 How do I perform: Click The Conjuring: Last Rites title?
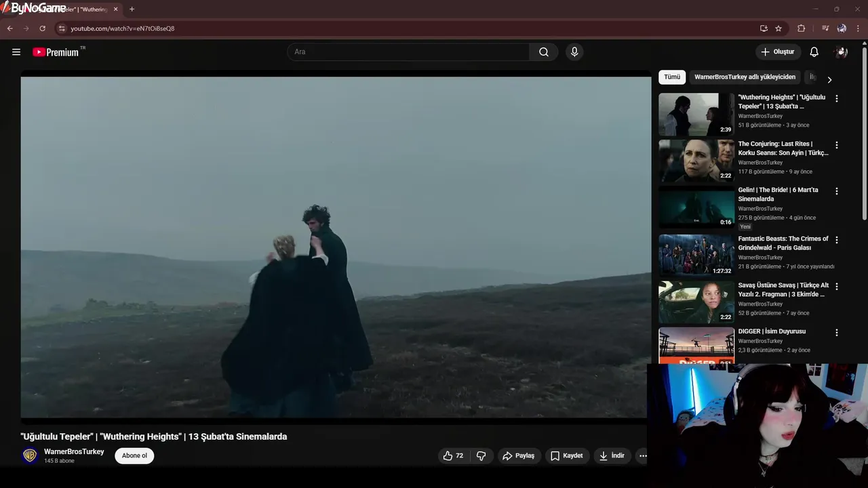coord(783,148)
